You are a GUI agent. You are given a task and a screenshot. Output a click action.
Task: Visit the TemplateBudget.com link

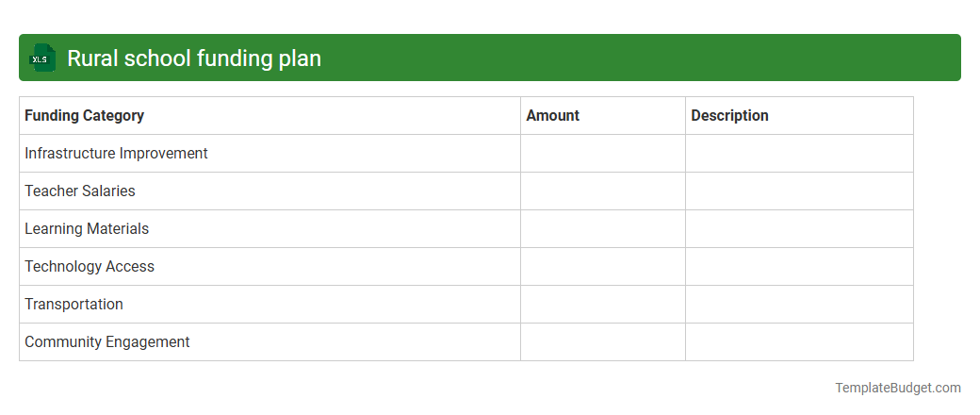tap(897, 388)
